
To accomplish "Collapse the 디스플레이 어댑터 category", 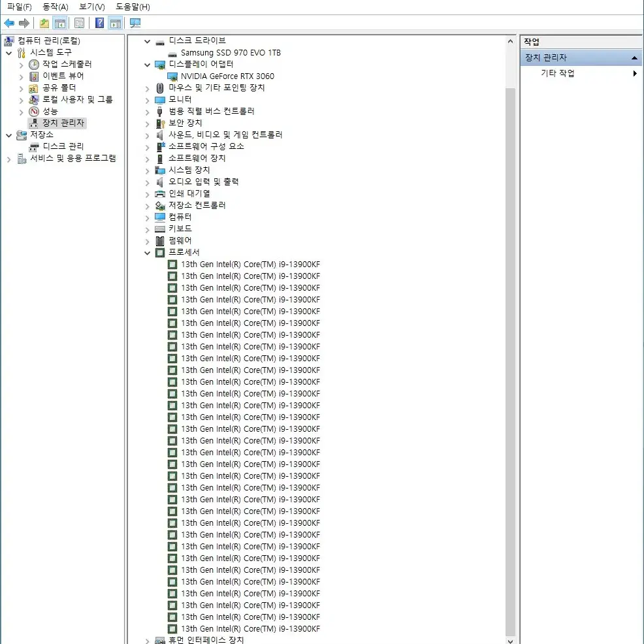I will pyautogui.click(x=147, y=65).
